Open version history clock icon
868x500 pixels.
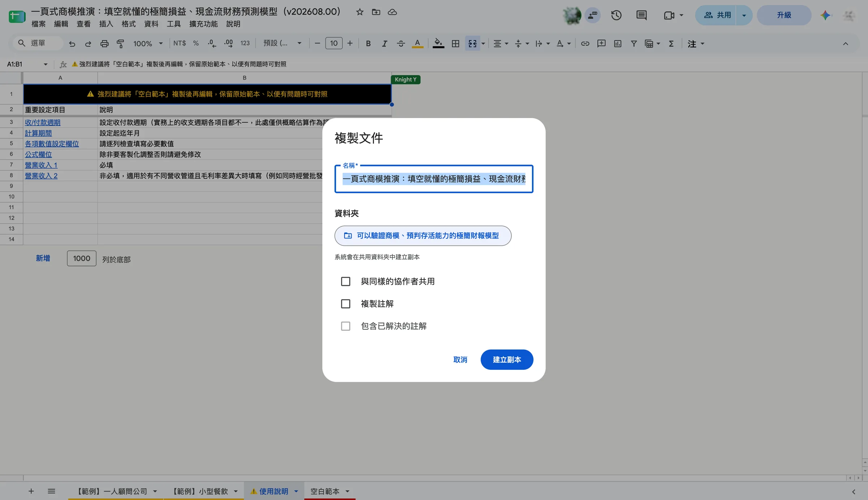tap(616, 15)
